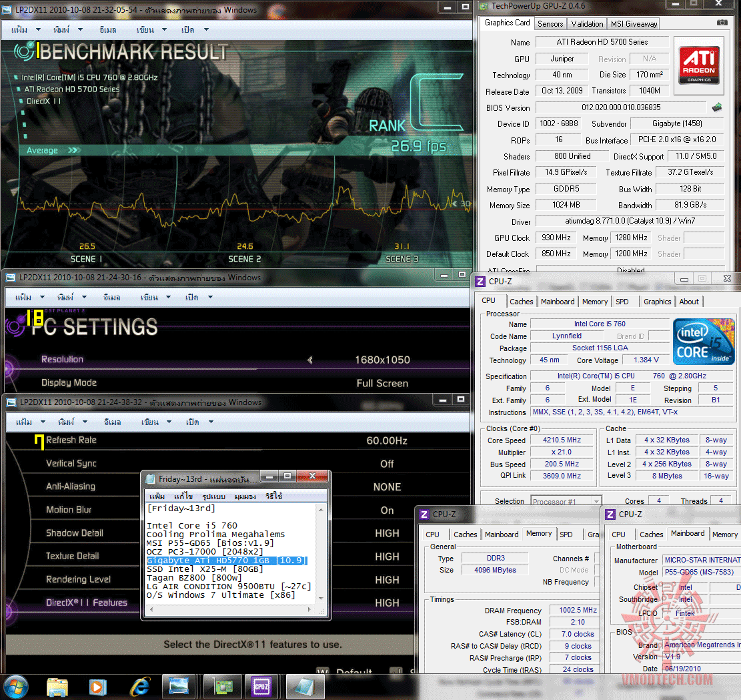Open the Caches tab in the CPU-Z Memory window

click(465, 535)
